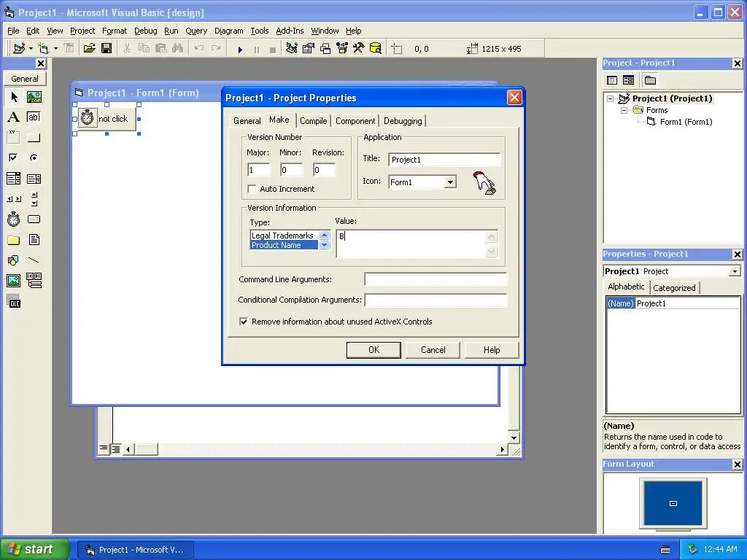Image resolution: width=747 pixels, height=560 pixels.
Task: Click the Cancel button
Action: [x=433, y=350]
